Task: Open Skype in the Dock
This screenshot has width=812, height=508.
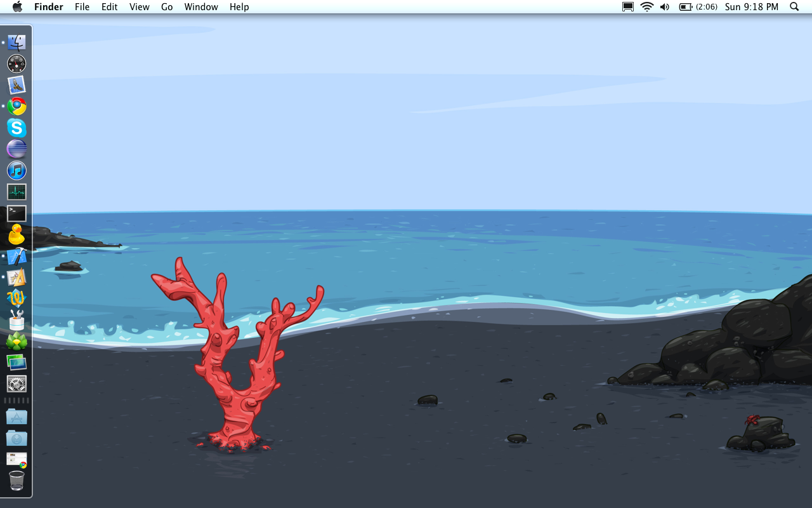Action: [16, 128]
